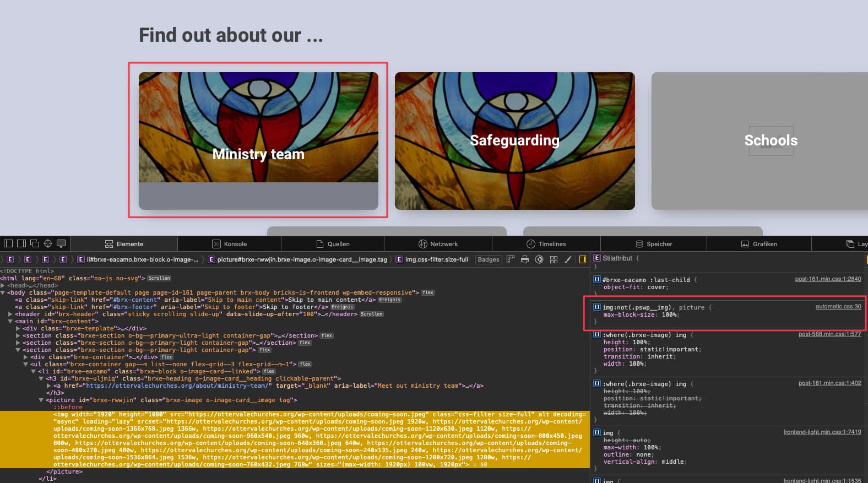The image size is (868, 483).
Task: Toggle print media styles icon
Action: (525, 259)
